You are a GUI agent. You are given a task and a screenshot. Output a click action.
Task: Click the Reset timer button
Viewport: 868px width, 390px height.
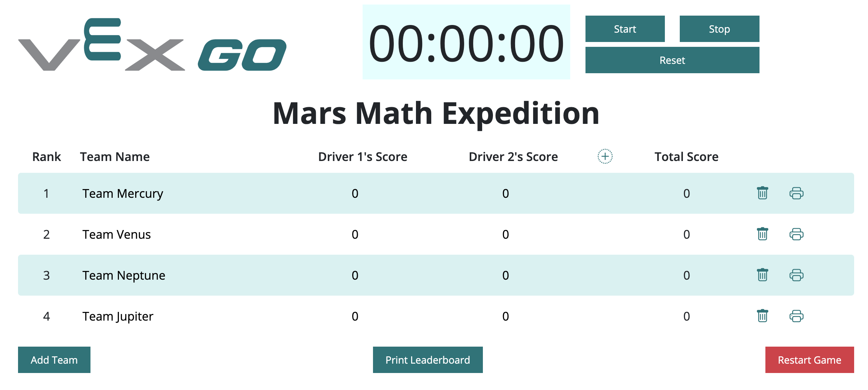tap(671, 59)
